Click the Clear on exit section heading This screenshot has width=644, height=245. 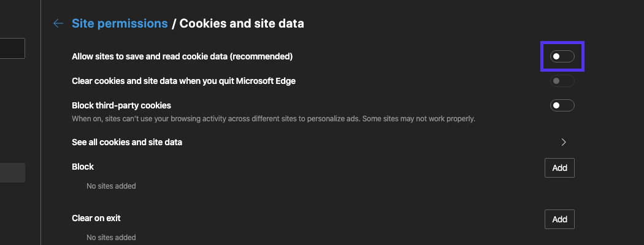(101, 218)
